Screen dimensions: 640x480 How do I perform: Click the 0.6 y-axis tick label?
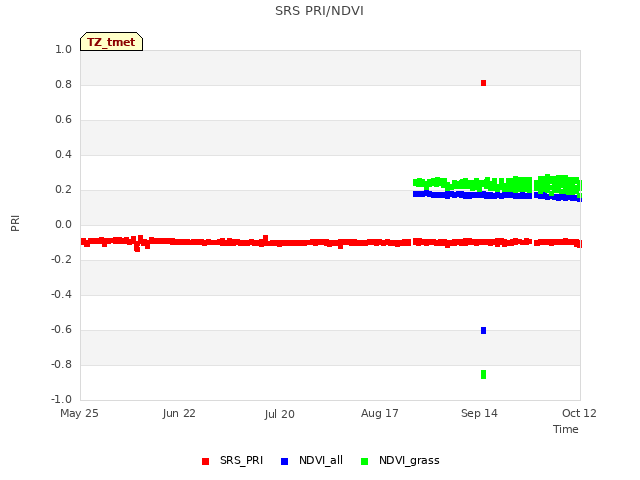pyautogui.click(x=63, y=120)
